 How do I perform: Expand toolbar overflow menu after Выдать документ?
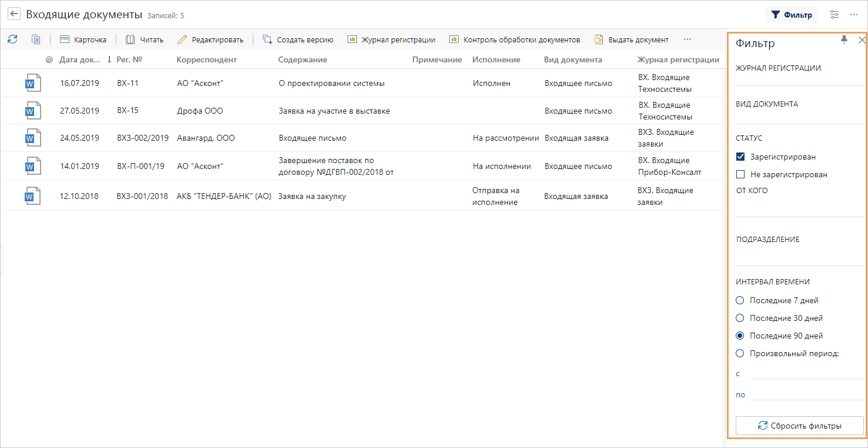tap(687, 39)
